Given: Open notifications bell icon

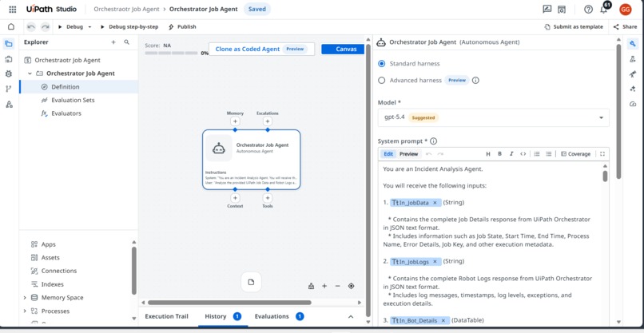Looking at the screenshot, I should (x=603, y=9).
